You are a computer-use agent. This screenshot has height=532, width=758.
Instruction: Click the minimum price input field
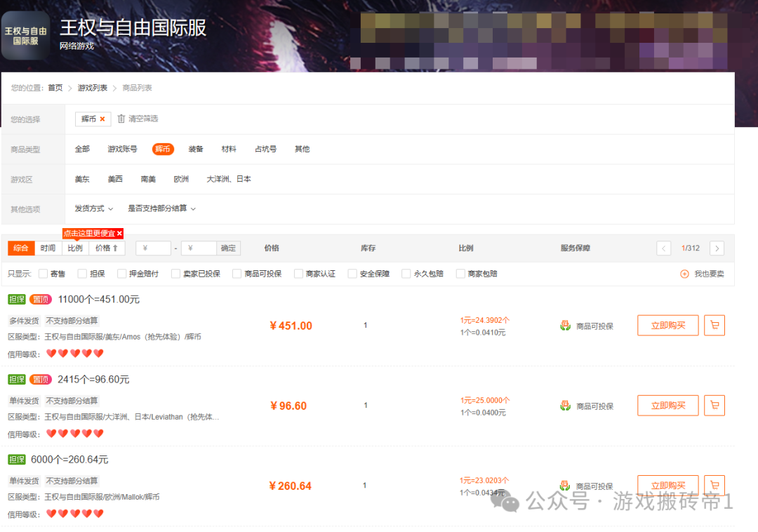[x=153, y=248]
